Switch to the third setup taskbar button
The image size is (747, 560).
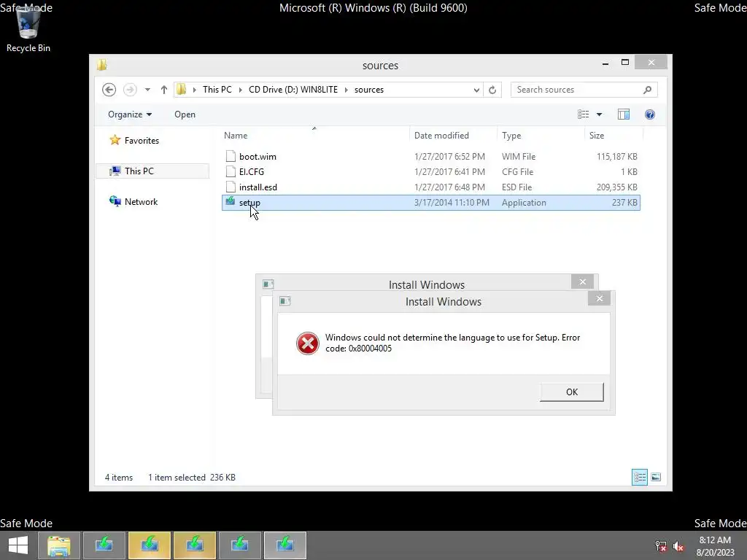click(195, 545)
